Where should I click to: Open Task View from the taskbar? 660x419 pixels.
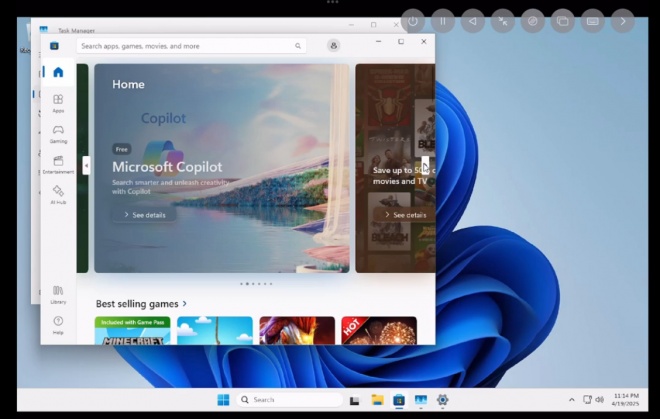click(x=355, y=400)
